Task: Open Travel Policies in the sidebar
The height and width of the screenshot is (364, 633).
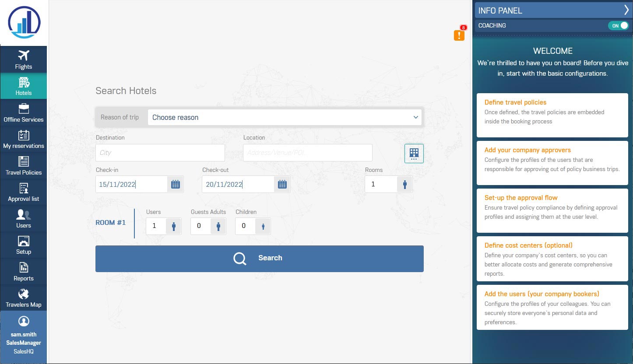Action: point(23,165)
